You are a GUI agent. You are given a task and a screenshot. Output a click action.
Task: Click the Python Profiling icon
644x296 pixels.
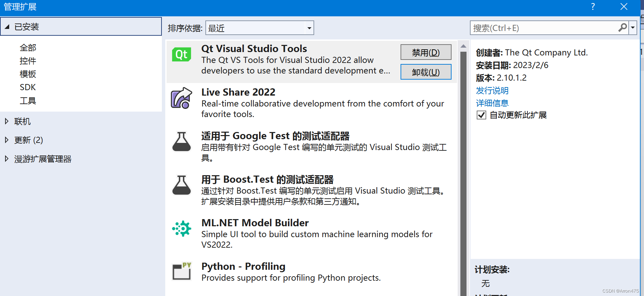point(182,271)
